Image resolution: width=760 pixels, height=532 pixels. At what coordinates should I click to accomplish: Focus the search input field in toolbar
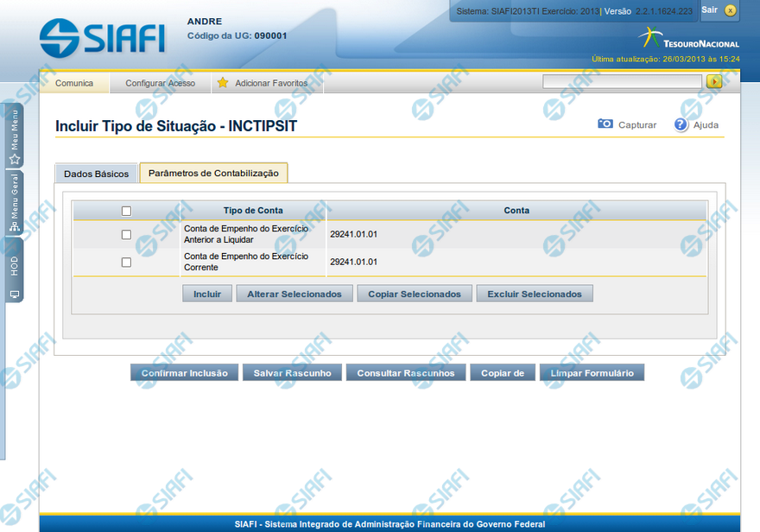click(x=622, y=82)
